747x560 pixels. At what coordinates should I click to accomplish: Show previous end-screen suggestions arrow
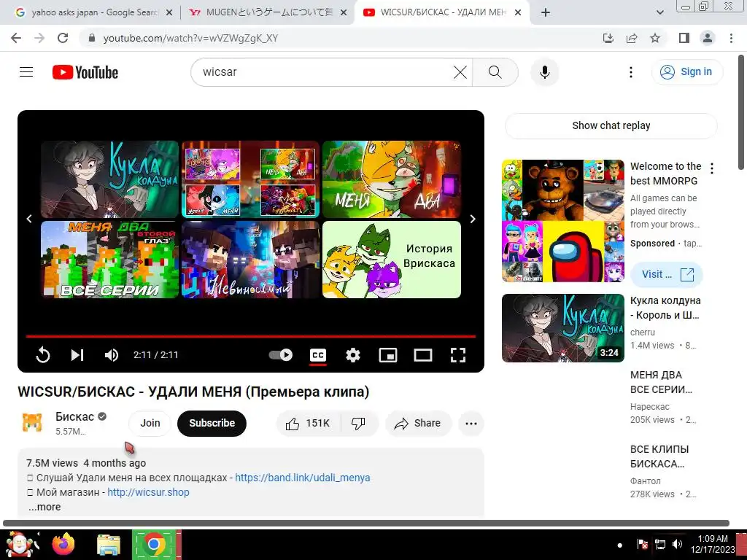point(29,219)
